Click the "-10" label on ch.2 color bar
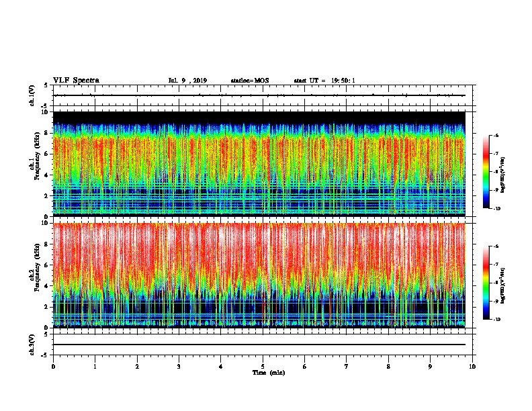The width and height of the screenshot is (532, 411). pyautogui.click(x=497, y=320)
